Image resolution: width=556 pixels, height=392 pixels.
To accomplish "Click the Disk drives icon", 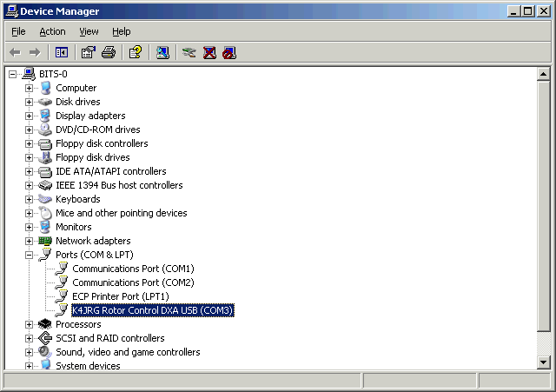I will click(45, 102).
